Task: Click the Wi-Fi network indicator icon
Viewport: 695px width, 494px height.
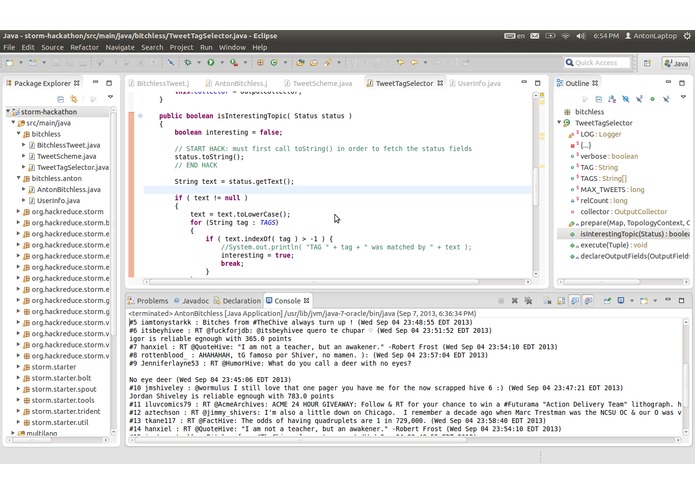Action: pos(566,36)
